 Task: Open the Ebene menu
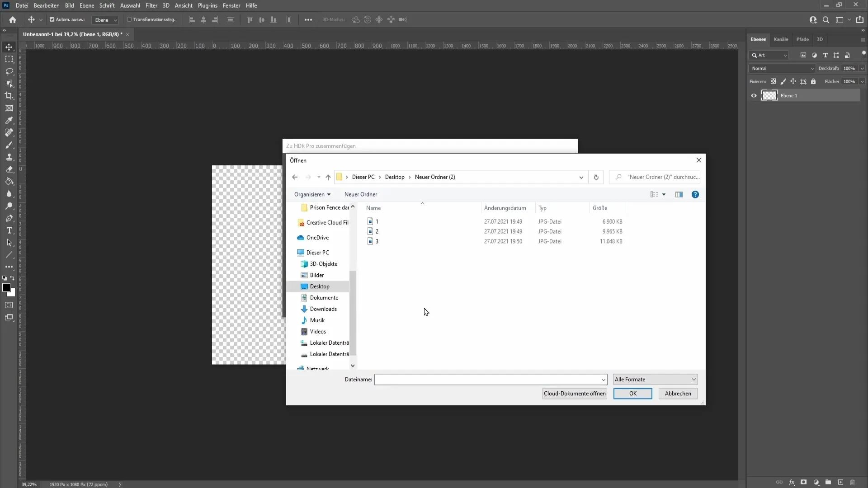pos(85,5)
